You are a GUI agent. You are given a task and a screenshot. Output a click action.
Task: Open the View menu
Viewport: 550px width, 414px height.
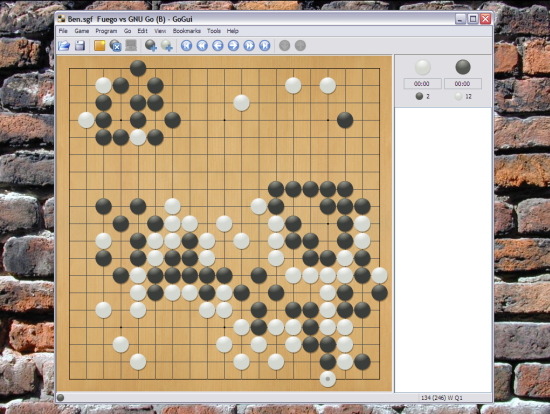point(160,31)
